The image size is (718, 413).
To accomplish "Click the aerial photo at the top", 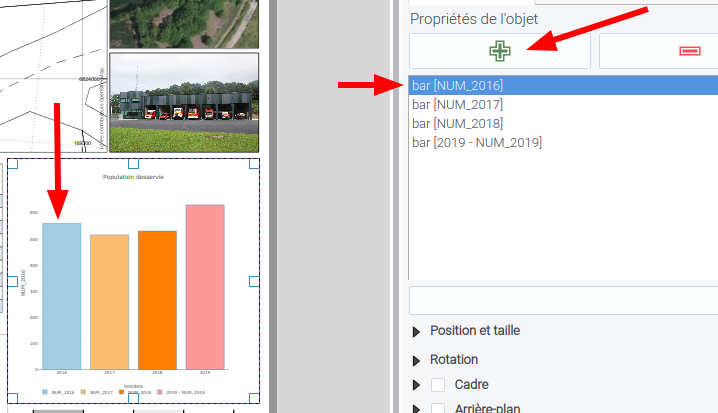I will pos(184,22).
